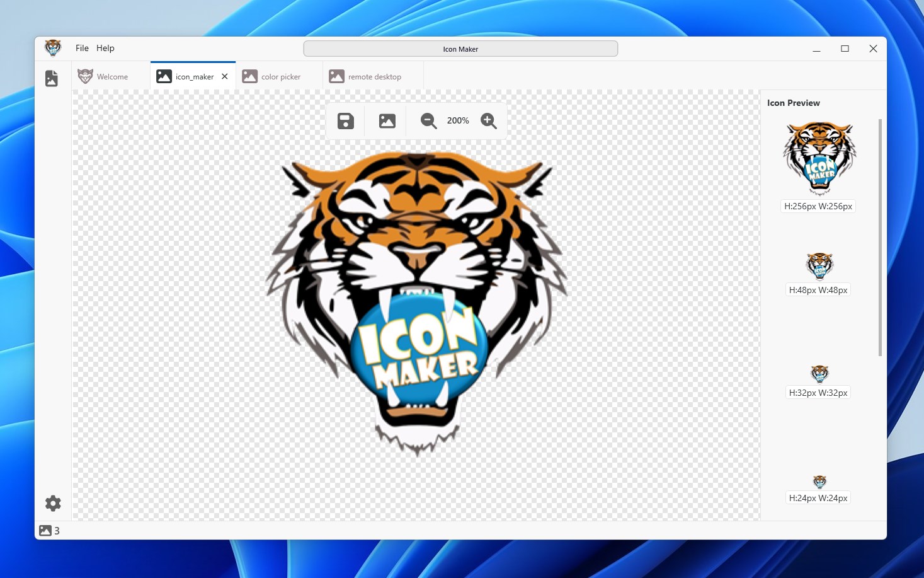Click the tiger icon on the Welcome tab

[x=84, y=76]
